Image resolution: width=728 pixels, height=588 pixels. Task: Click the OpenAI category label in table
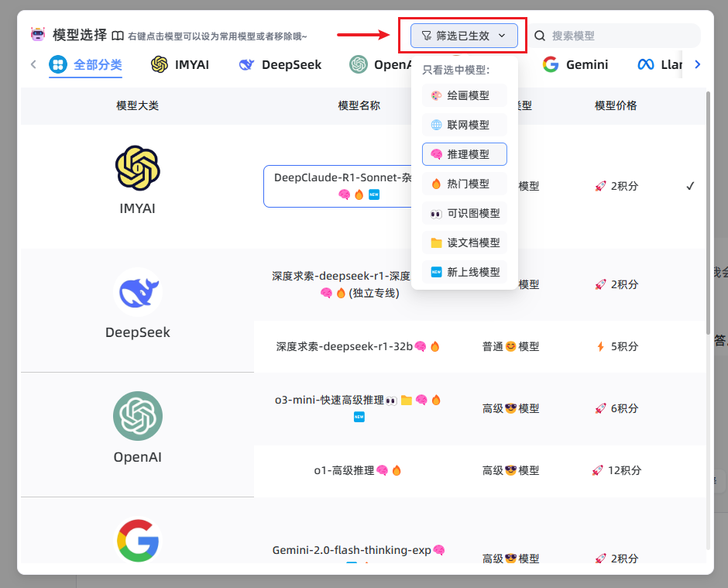137,457
